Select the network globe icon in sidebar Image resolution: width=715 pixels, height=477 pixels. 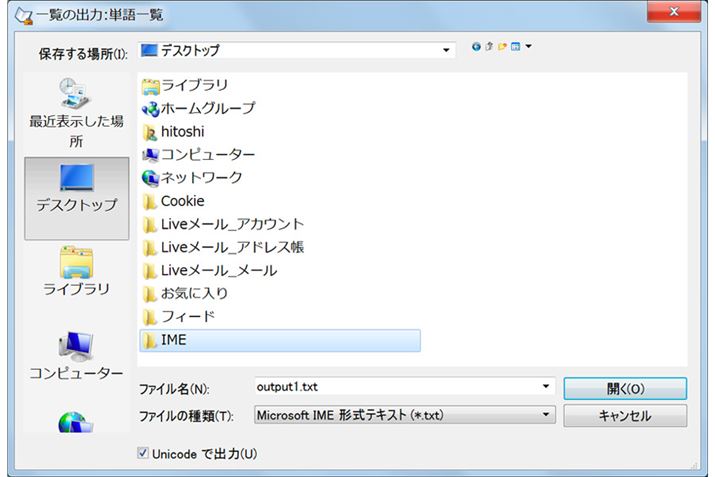[76, 422]
